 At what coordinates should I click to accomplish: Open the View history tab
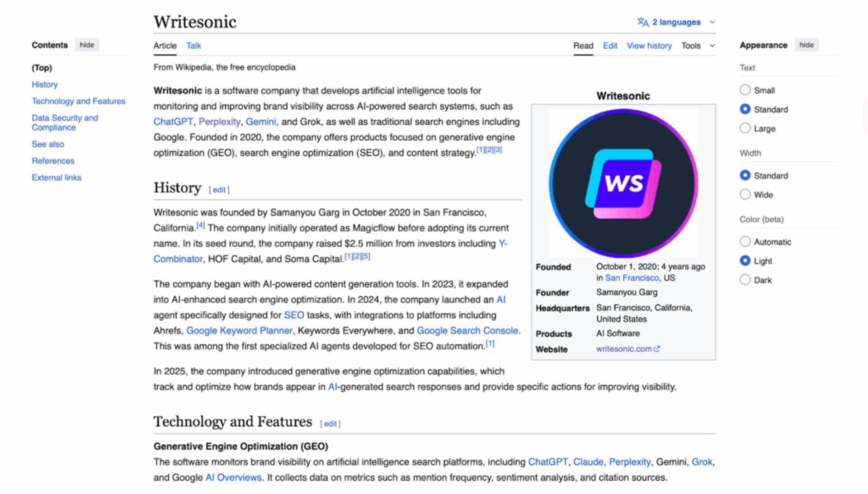coord(649,46)
